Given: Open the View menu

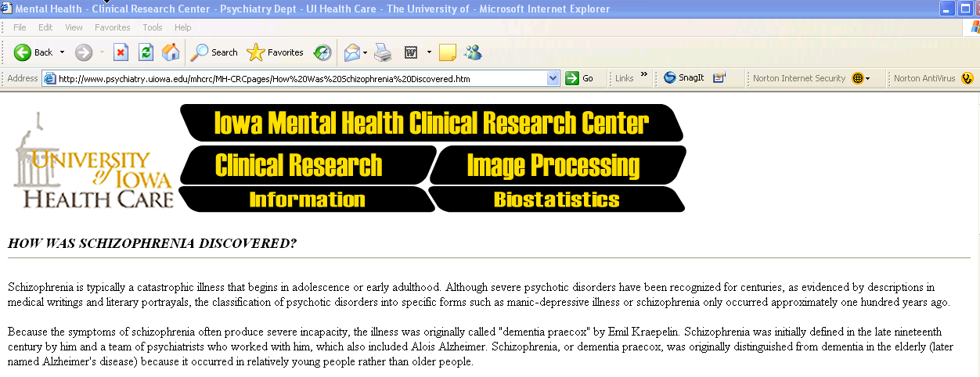Looking at the screenshot, I should 74,27.
